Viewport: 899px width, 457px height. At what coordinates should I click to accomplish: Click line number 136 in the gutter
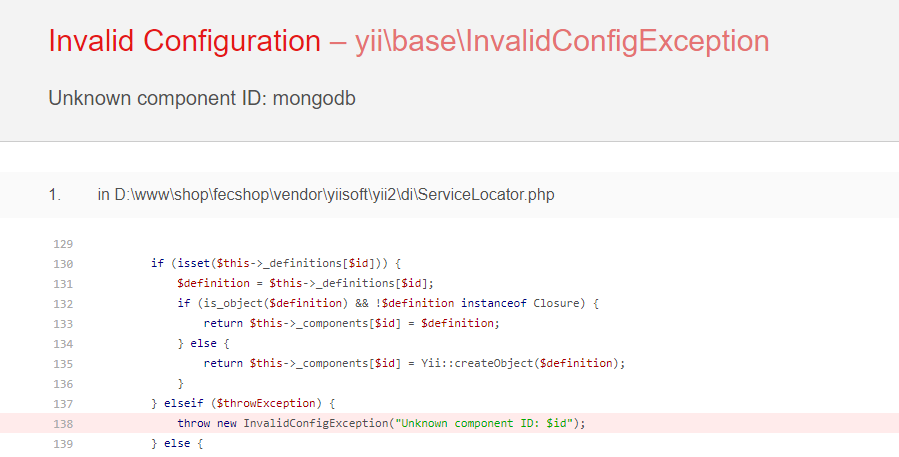point(63,383)
